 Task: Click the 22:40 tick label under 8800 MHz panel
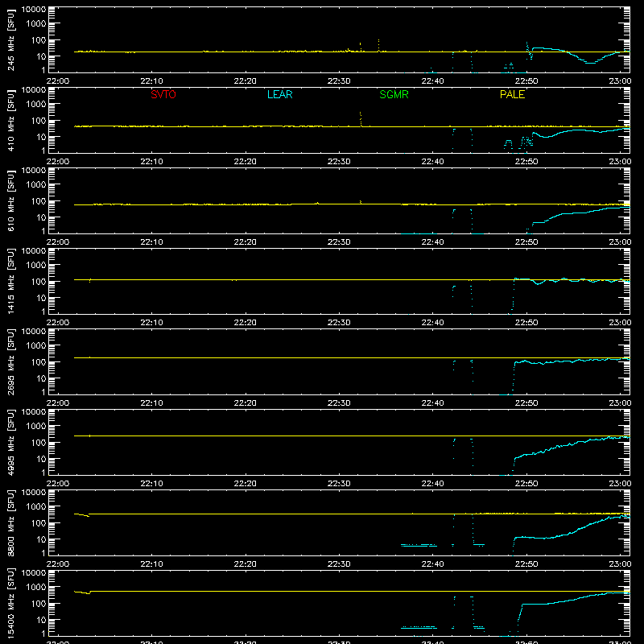pyautogui.click(x=432, y=564)
